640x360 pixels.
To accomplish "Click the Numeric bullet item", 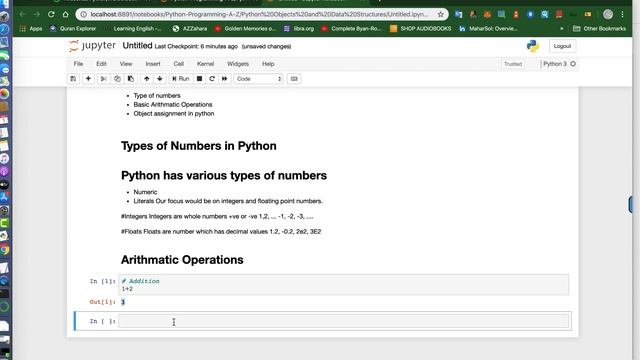I will coord(145,192).
